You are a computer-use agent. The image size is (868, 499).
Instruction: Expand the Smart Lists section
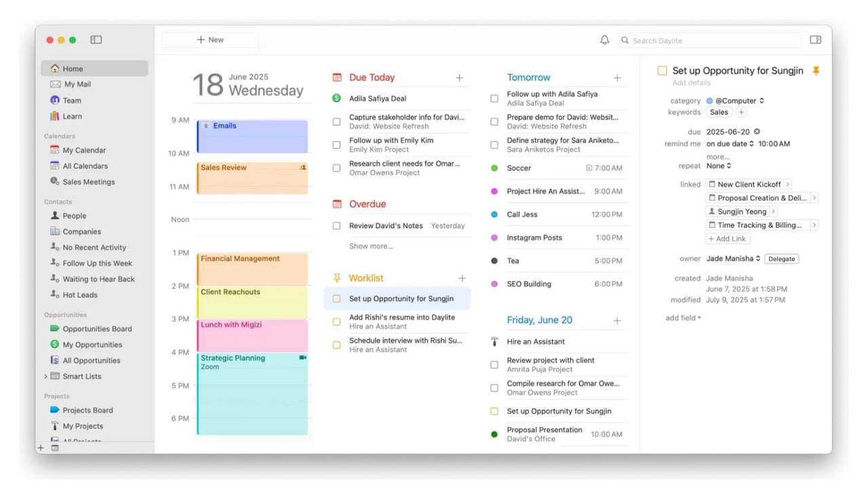[x=45, y=376]
